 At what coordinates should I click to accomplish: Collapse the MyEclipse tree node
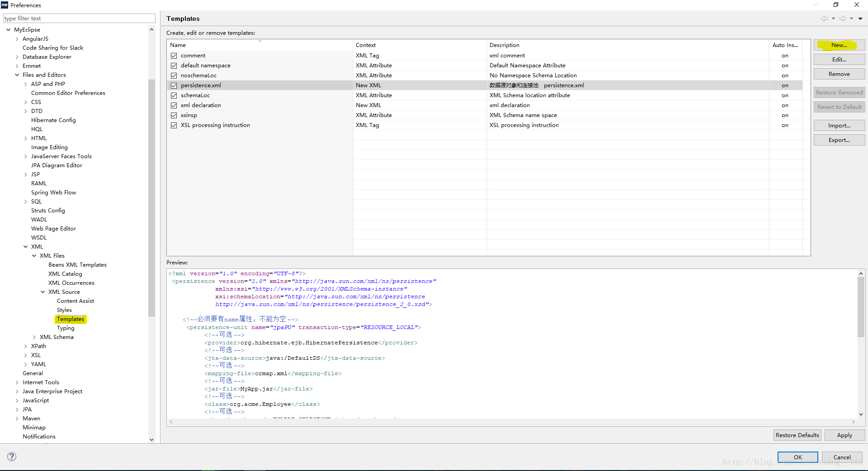pos(9,30)
